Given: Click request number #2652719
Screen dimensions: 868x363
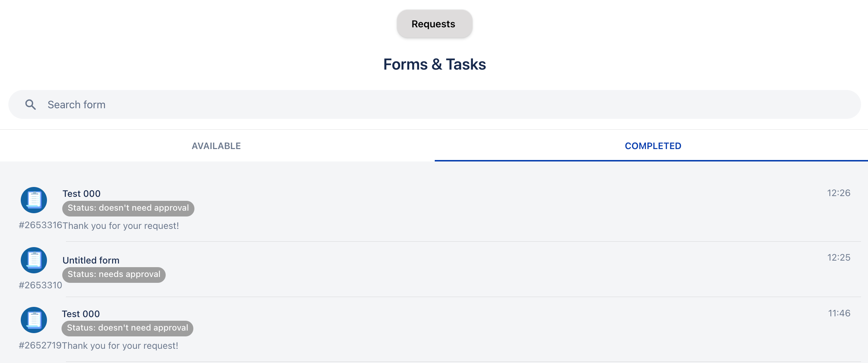Looking at the screenshot, I should (40, 346).
